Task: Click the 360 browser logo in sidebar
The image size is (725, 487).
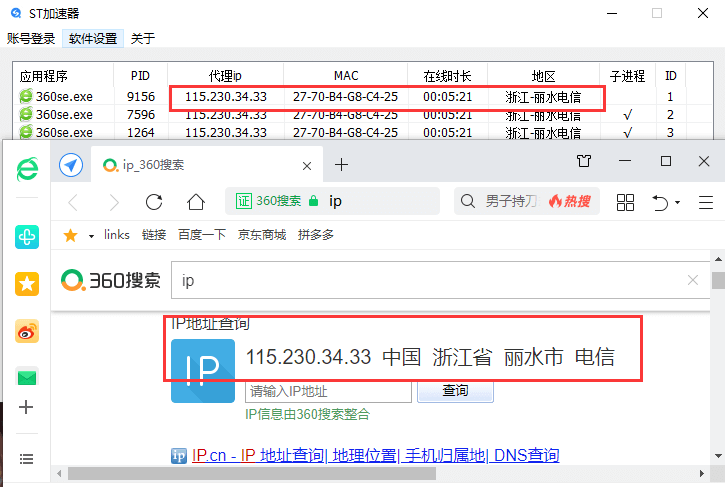Action: coord(27,169)
